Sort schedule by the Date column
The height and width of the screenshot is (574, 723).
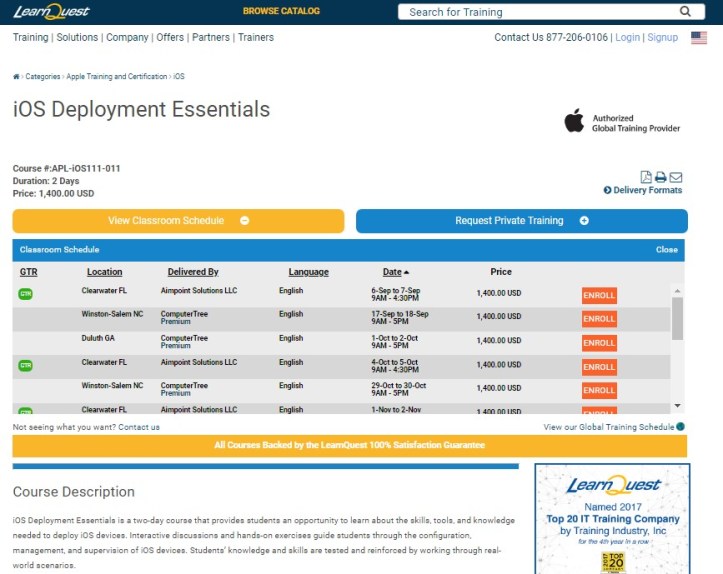point(391,272)
